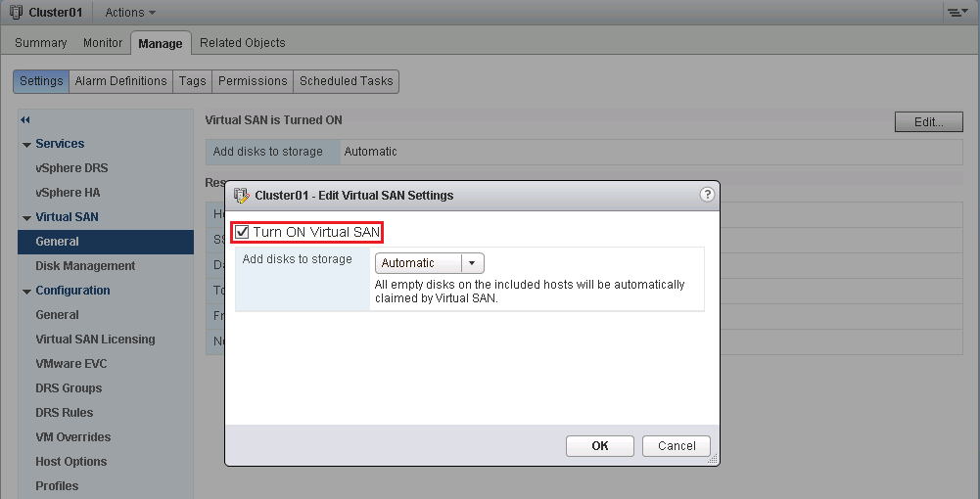This screenshot has width=980, height=499.
Task: Collapse the Virtual SAN tree section
Action: click(26, 218)
